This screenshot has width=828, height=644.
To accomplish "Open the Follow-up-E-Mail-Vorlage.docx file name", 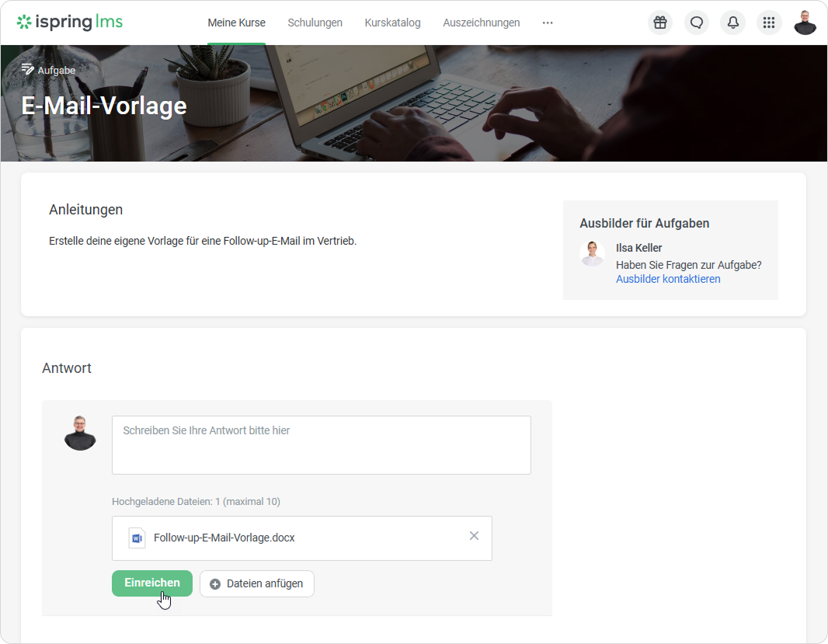I will coord(224,538).
